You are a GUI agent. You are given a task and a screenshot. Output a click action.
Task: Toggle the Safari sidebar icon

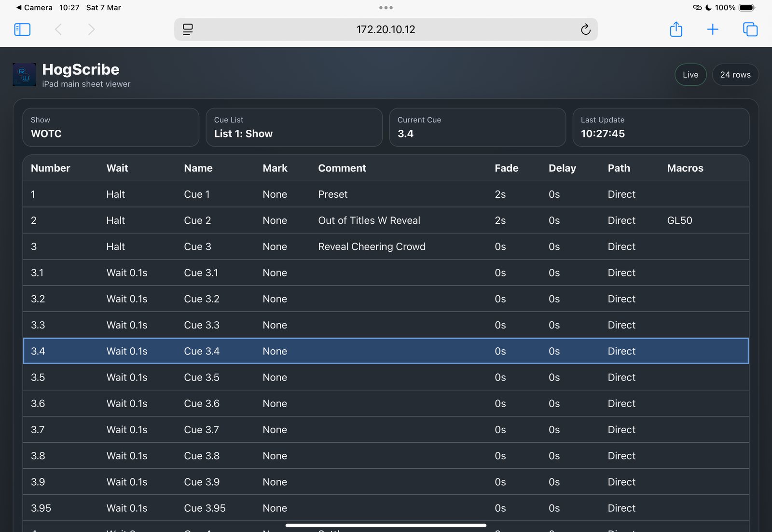pyautogui.click(x=22, y=29)
